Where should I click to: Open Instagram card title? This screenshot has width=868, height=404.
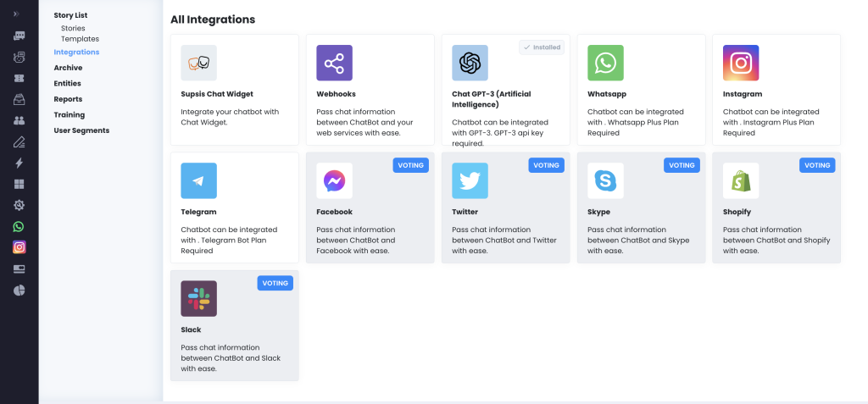click(743, 94)
